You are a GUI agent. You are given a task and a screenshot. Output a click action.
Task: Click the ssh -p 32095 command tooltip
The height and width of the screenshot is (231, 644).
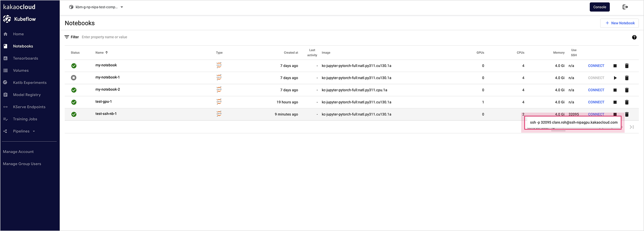pos(573,122)
